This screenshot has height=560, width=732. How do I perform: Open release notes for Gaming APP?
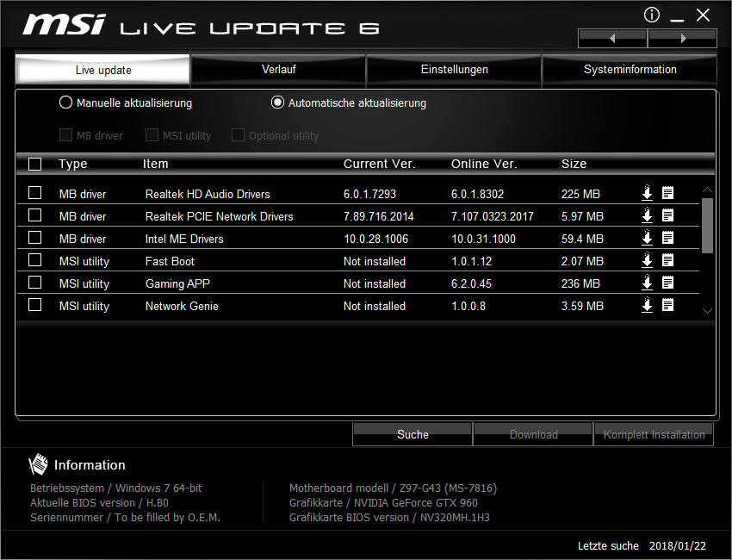(667, 283)
